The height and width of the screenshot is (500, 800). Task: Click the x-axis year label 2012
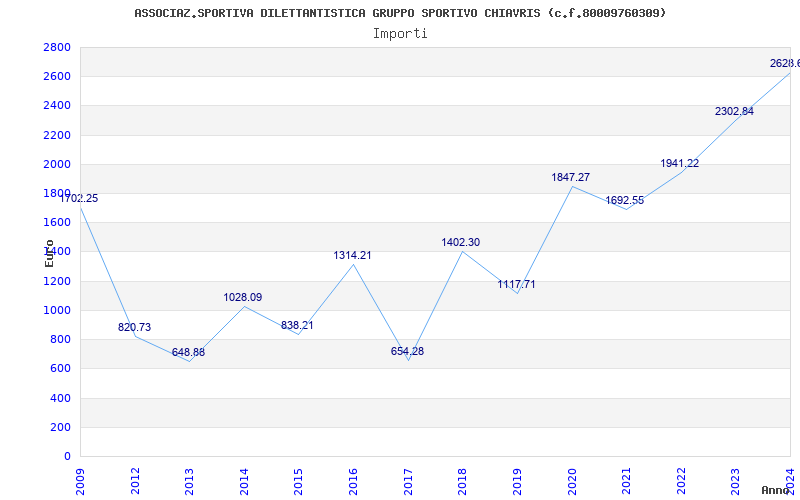tap(135, 481)
